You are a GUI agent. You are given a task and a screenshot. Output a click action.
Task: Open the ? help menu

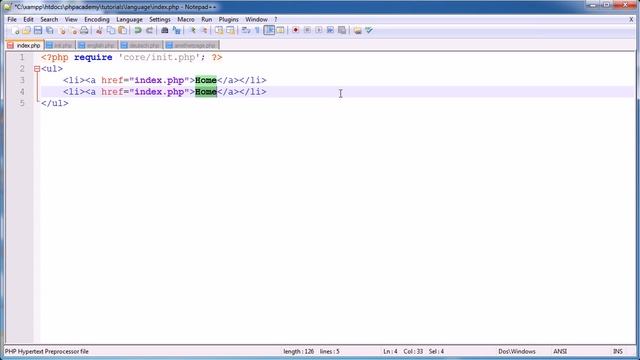point(276,19)
